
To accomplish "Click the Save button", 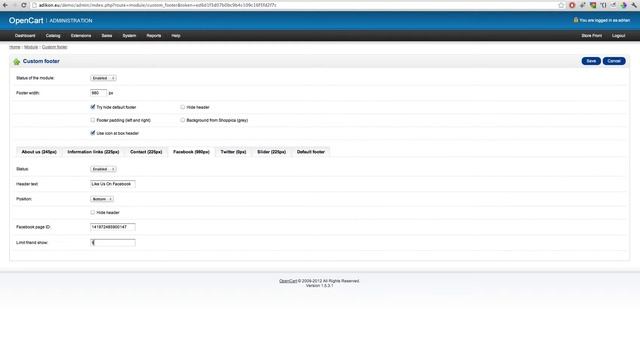I will click(591, 61).
